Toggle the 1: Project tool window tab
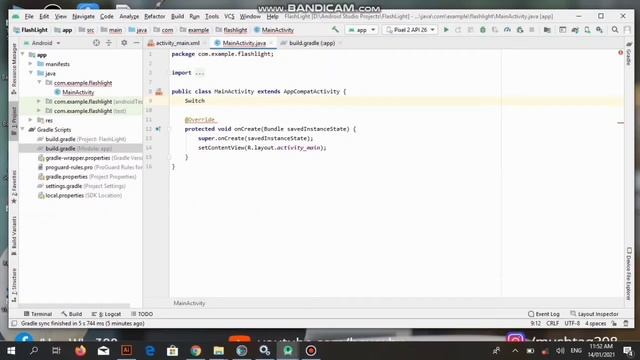The width and height of the screenshot is (640, 360). (x=14, y=121)
